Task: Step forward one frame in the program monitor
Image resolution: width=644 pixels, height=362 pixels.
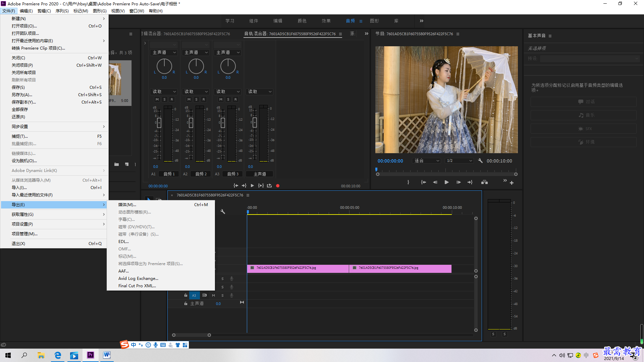Action: 459,182
